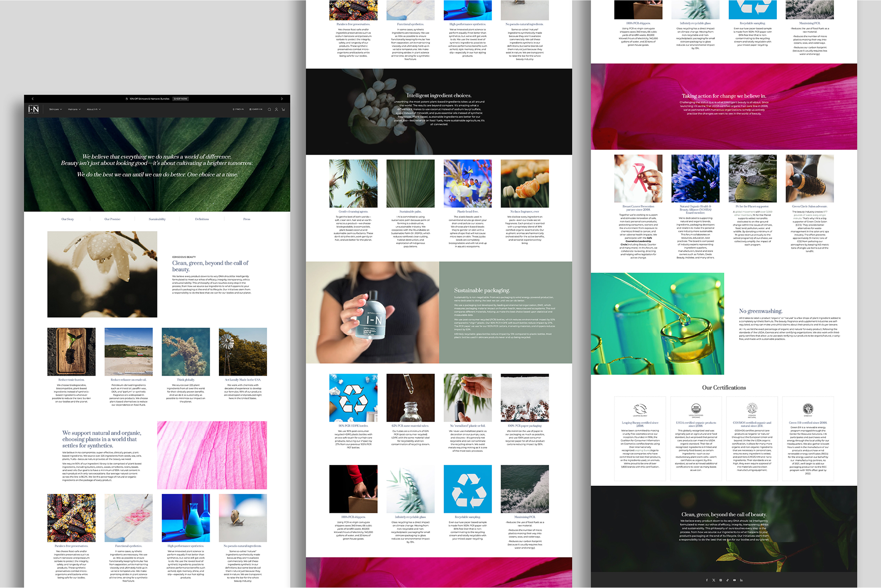Open the shopping cart icon
Screen dimensions: 881x588
284,110
